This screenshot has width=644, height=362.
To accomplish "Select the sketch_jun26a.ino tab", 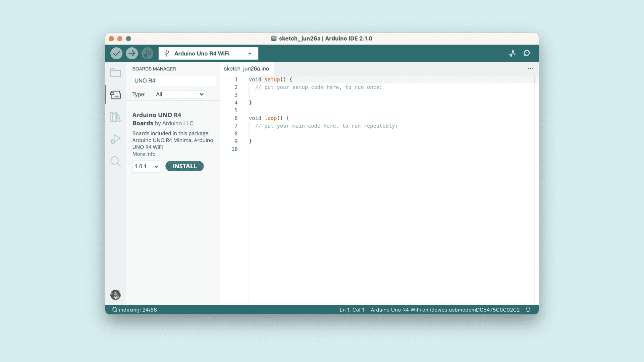I will tap(246, 69).
